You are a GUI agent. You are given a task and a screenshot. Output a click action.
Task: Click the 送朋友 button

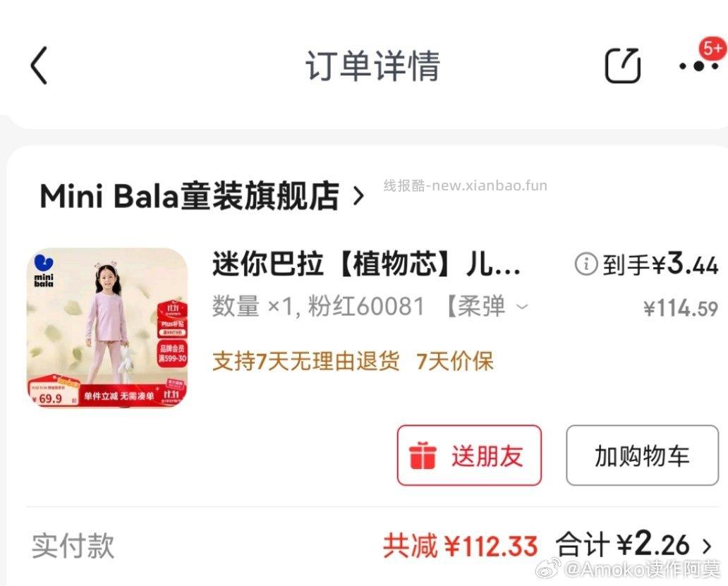469,456
